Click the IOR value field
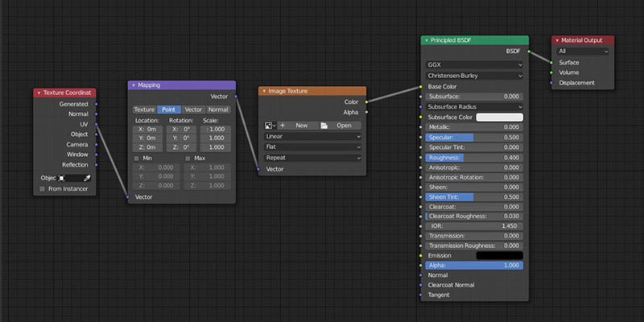644x322 pixels. point(474,226)
